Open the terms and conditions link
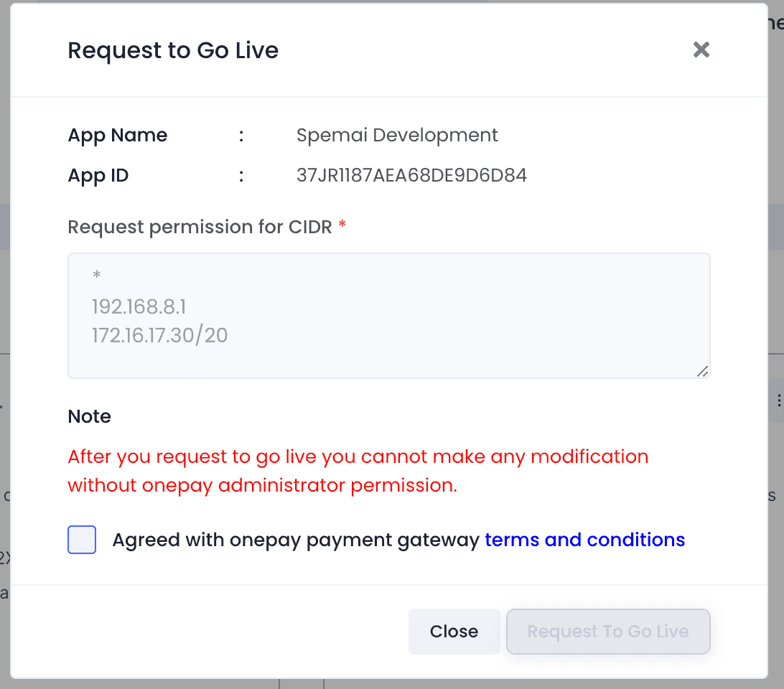Viewport: 784px width, 689px height. coord(584,540)
